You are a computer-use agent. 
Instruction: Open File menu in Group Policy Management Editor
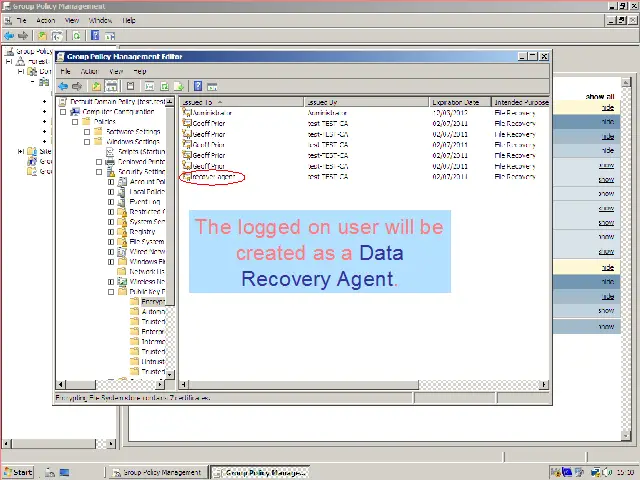[65, 71]
